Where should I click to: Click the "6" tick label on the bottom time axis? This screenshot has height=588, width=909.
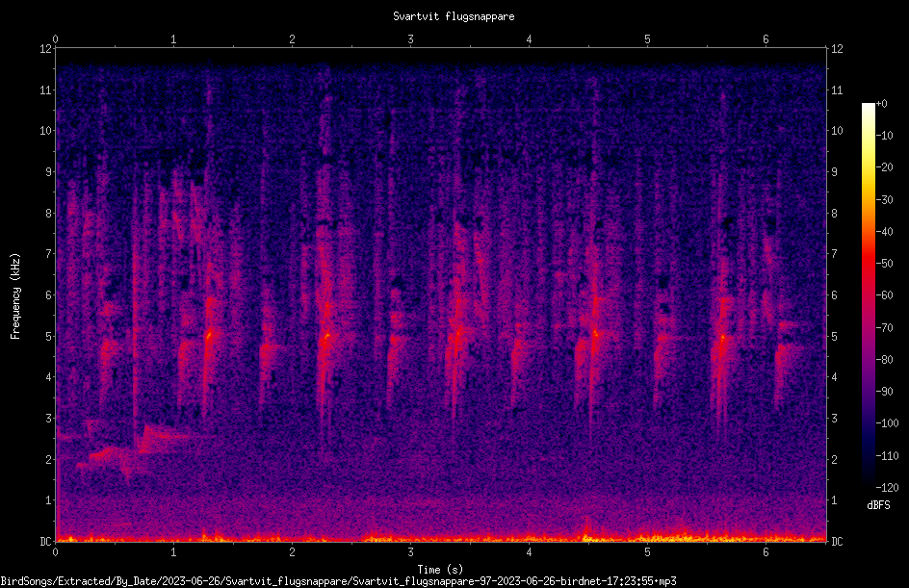(766, 552)
